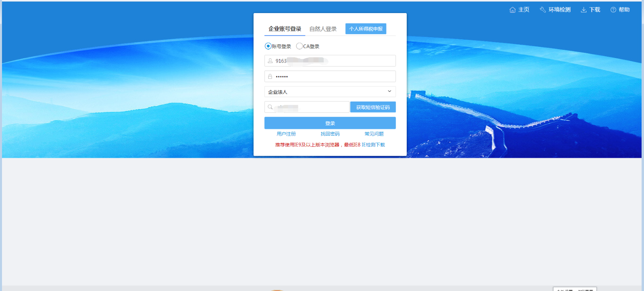This screenshot has height=291, width=644.
Task: Open 帮助 via the question mark icon
Action: point(613,10)
